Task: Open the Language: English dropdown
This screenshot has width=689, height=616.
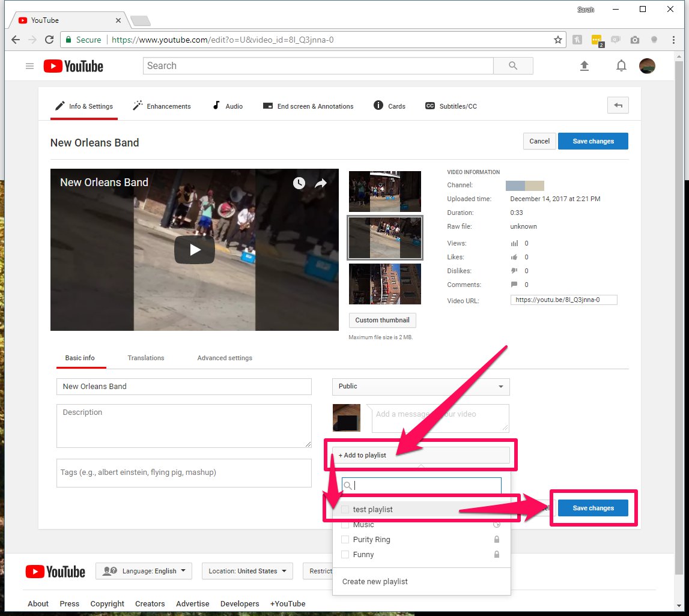Action: point(144,571)
